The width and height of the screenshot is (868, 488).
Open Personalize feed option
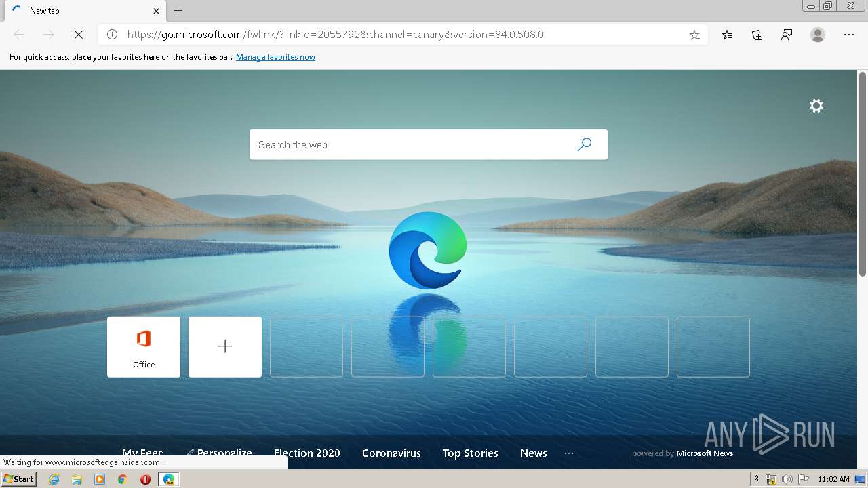(219, 453)
